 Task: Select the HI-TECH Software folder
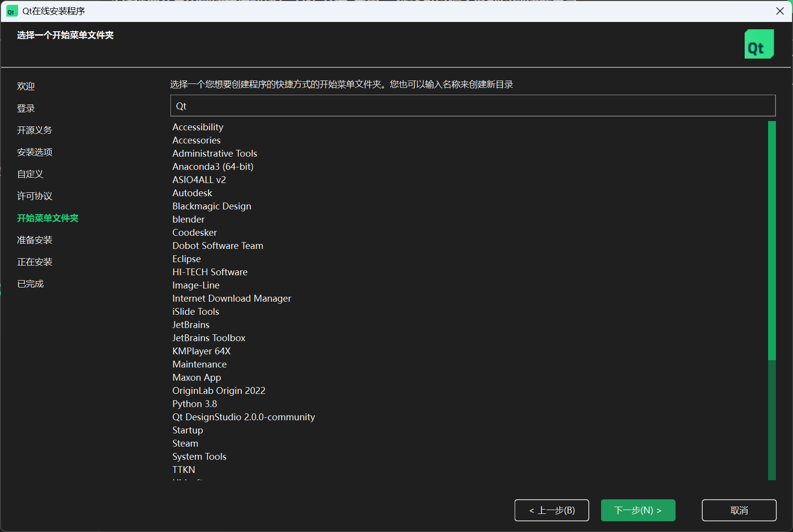[x=209, y=272]
